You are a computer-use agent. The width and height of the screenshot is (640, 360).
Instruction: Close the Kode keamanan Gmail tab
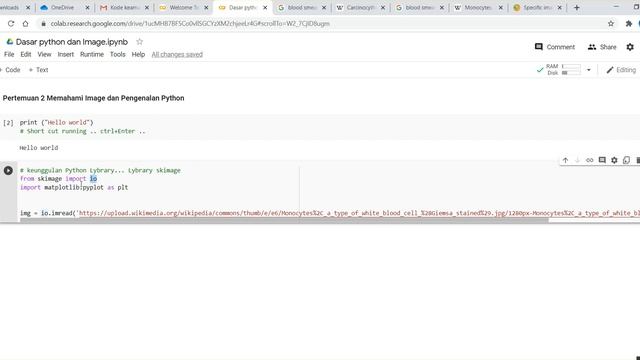[147, 7]
